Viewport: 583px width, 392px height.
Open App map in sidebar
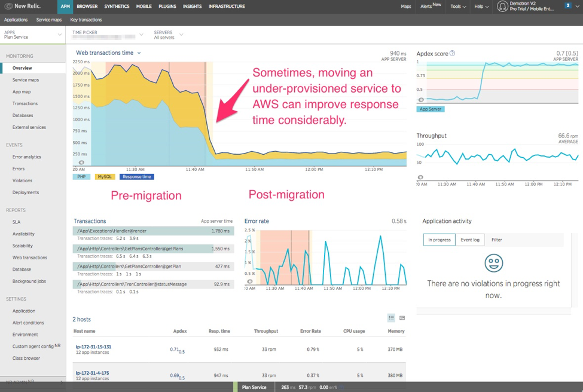[22, 92]
